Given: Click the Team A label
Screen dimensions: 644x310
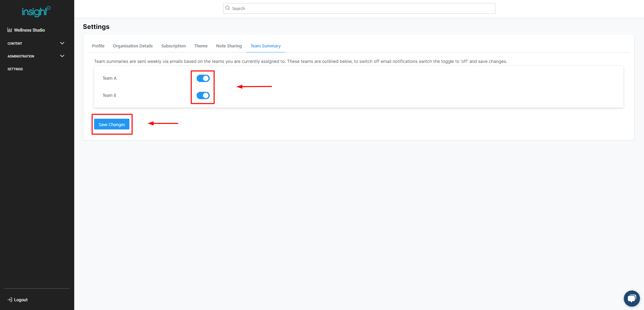Looking at the screenshot, I should click(110, 78).
